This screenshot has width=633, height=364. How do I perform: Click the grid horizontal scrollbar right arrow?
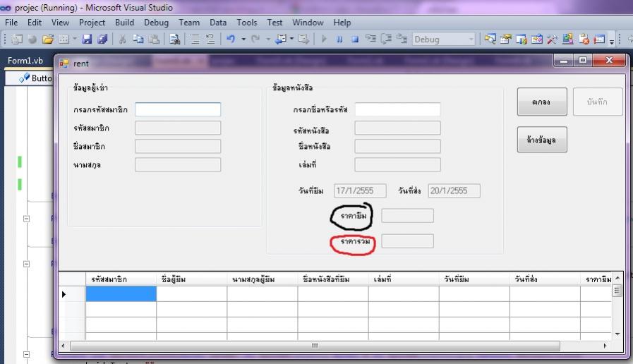pyautogui.click(x=605, y=346)
